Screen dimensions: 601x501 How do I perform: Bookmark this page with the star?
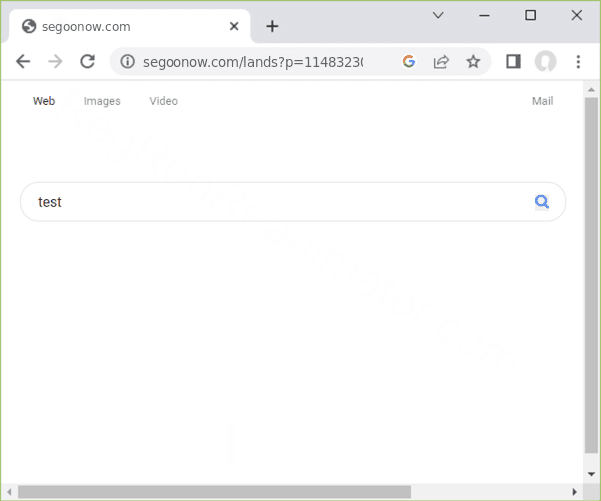coord(473,62)
